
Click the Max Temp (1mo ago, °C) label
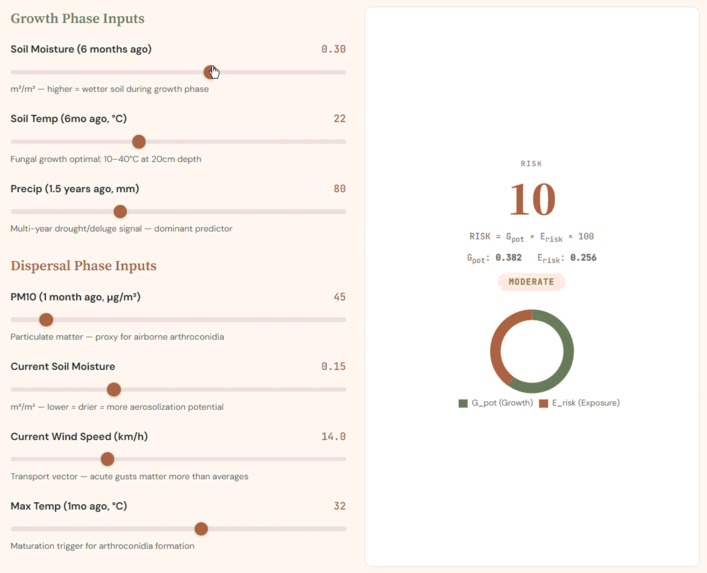point(69,506)
